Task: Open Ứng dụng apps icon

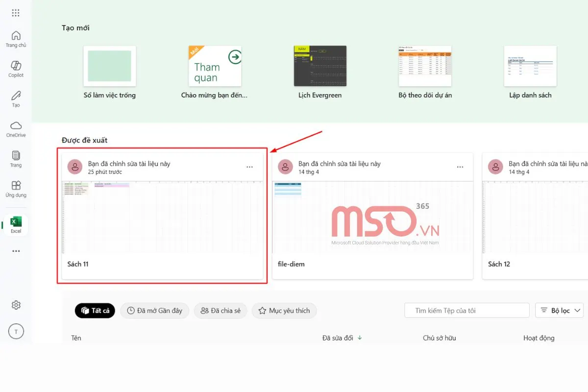Action: (x=16, y=186)
